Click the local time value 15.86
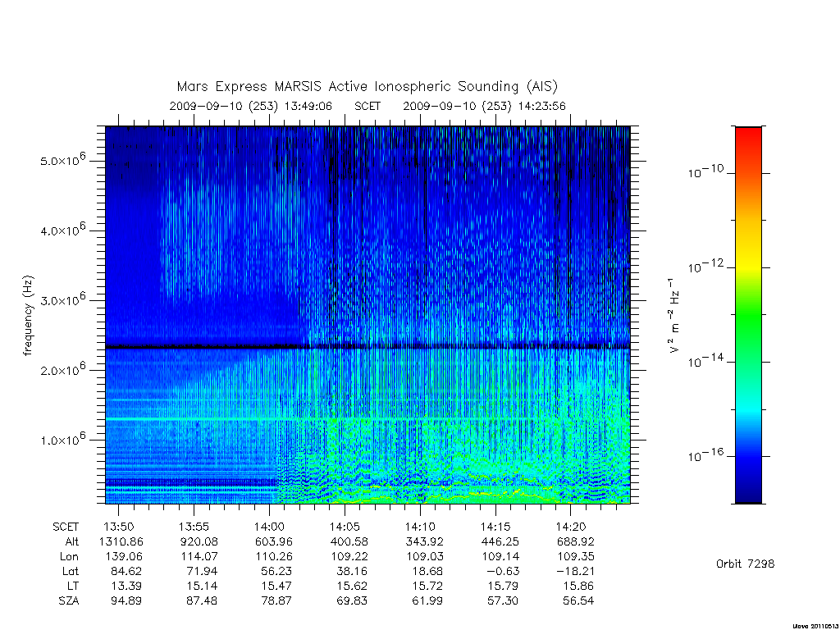The image size is (840, 630). (578, 586)
